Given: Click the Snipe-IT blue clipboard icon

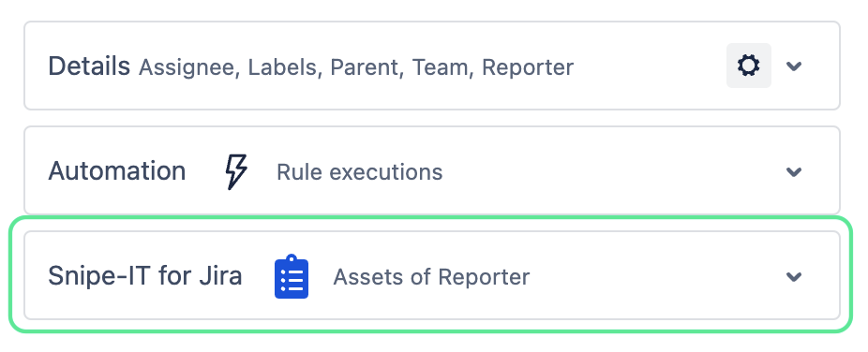Looking at the screenshot, I should click(292, 276).
